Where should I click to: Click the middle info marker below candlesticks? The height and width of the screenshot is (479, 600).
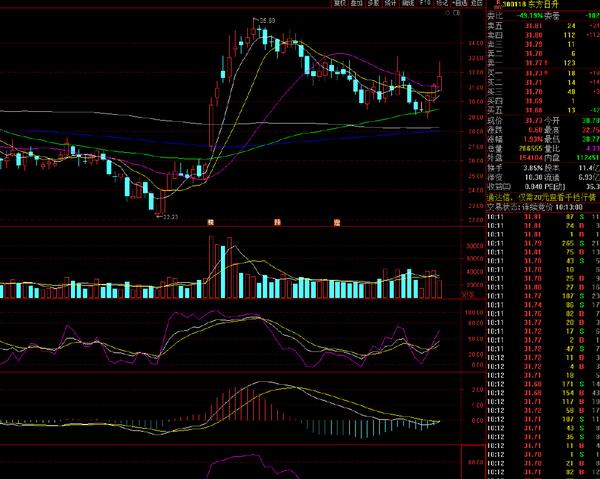[x=277, y=222]
